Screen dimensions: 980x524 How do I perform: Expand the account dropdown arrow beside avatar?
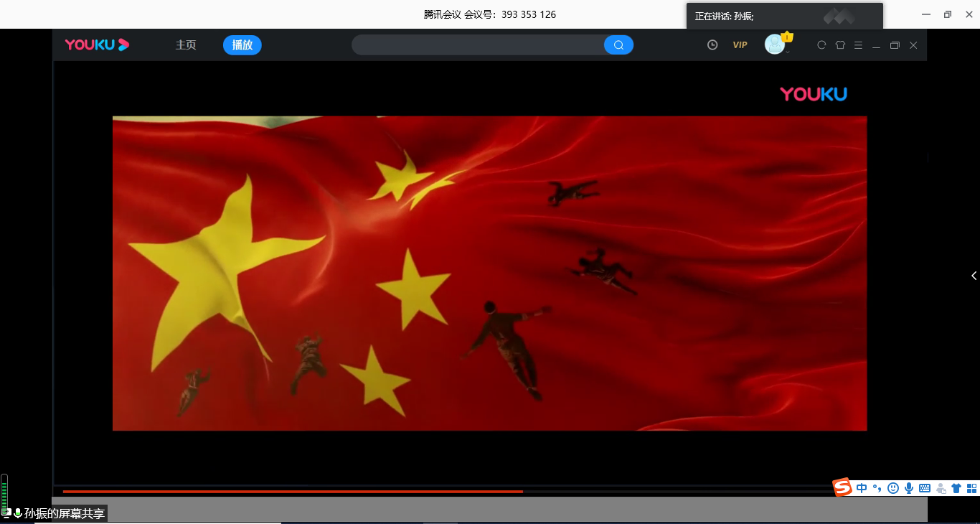click(788, 52)
